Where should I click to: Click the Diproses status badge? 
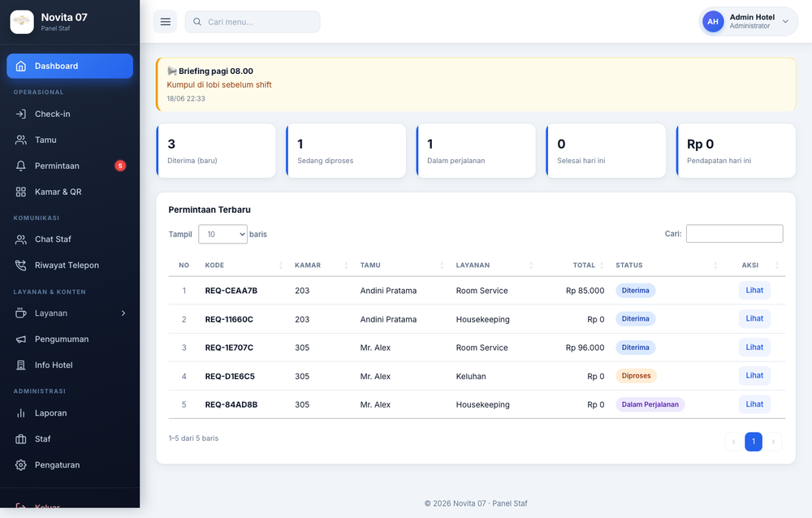coord(636,376)
